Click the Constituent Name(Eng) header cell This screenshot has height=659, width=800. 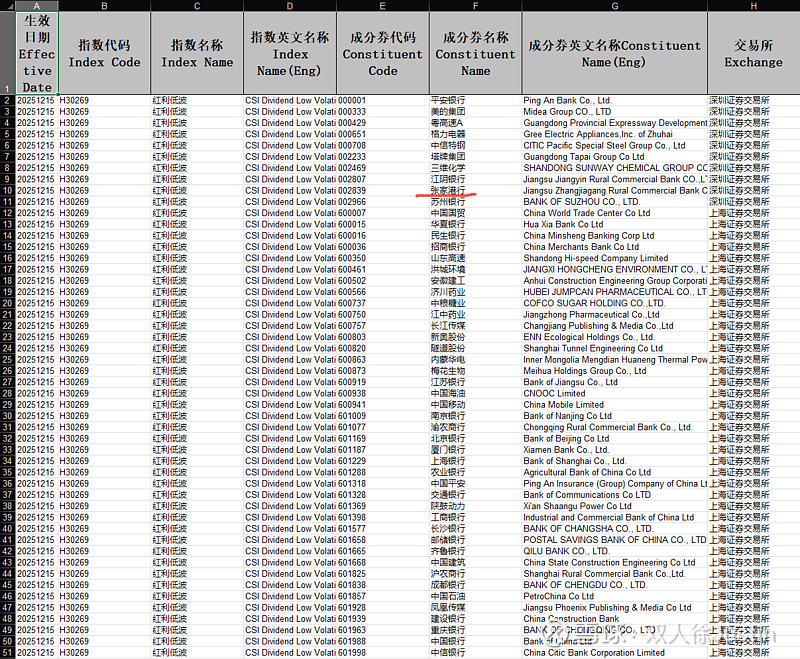(x=614, y=53)
